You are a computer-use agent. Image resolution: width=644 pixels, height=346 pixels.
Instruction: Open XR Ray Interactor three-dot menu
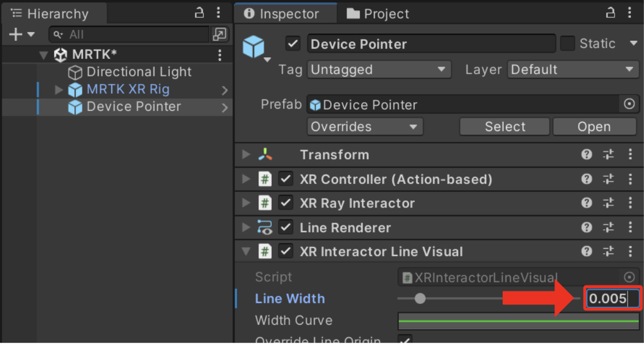pos(630,202)
